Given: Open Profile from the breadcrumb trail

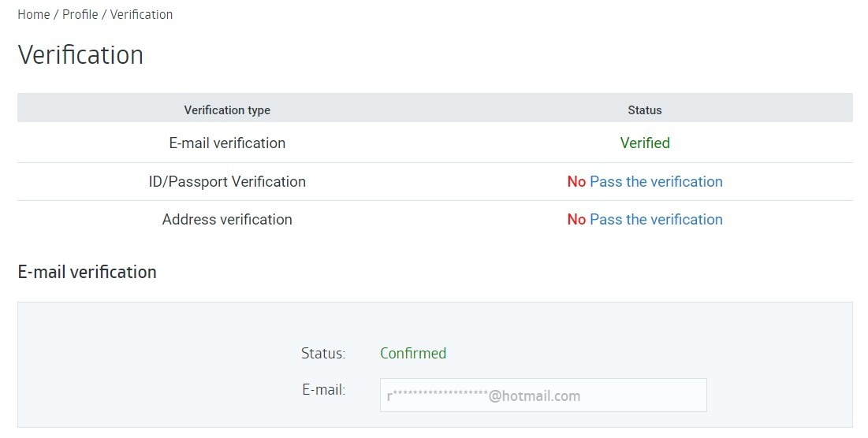Looking at the screenshot, I should 80,15.
